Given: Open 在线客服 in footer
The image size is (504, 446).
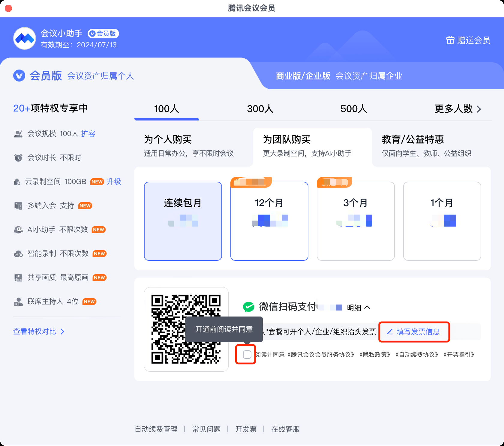Looking at the screenshot, I should (286, 429).
